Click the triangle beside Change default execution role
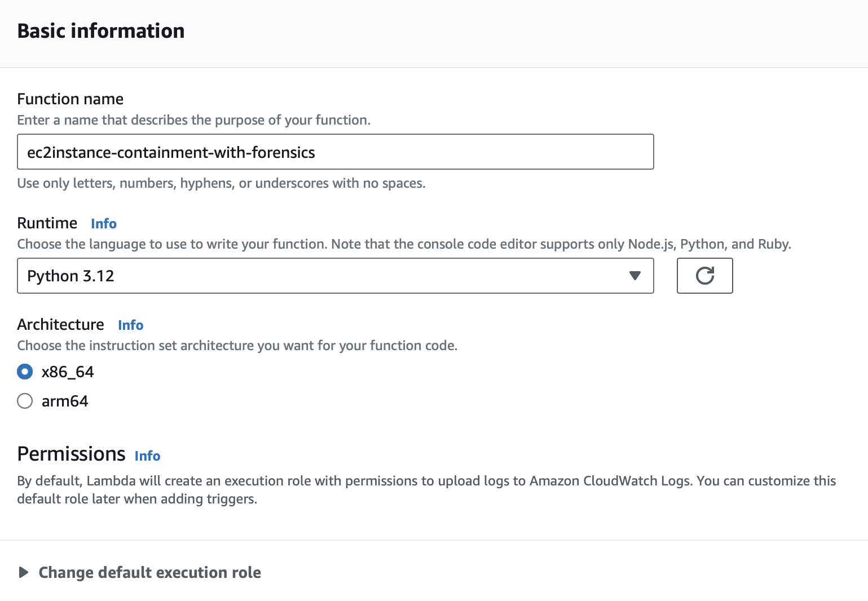Screen dimensions: 868x601 coord(24,572)
